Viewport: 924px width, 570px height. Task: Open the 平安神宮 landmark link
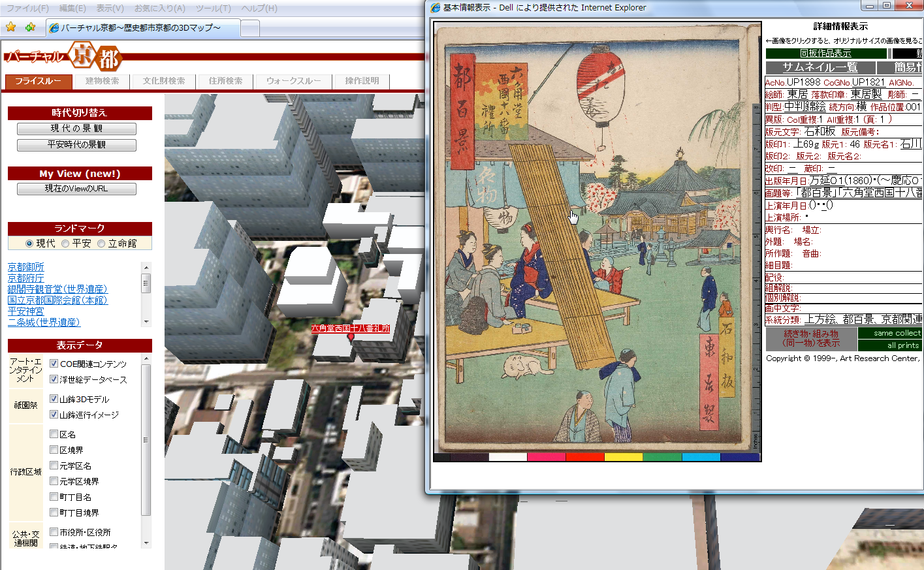click(26, 311)
